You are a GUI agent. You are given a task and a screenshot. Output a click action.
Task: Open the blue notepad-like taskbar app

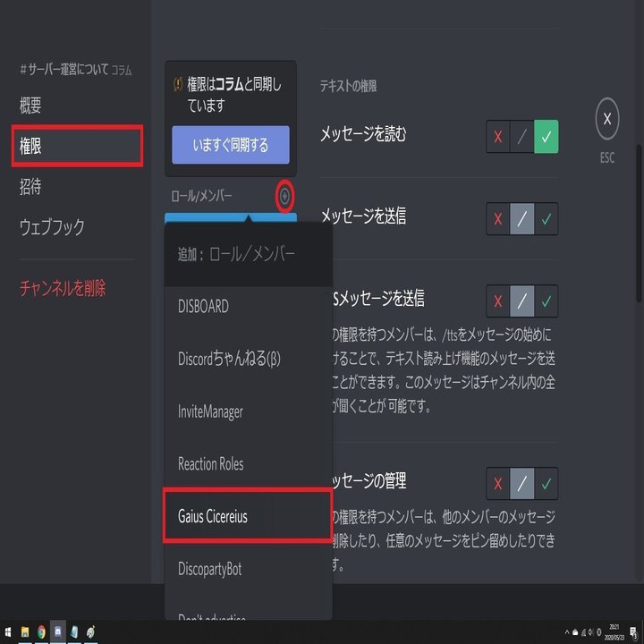pyautogui.click(x=74, y=632)
